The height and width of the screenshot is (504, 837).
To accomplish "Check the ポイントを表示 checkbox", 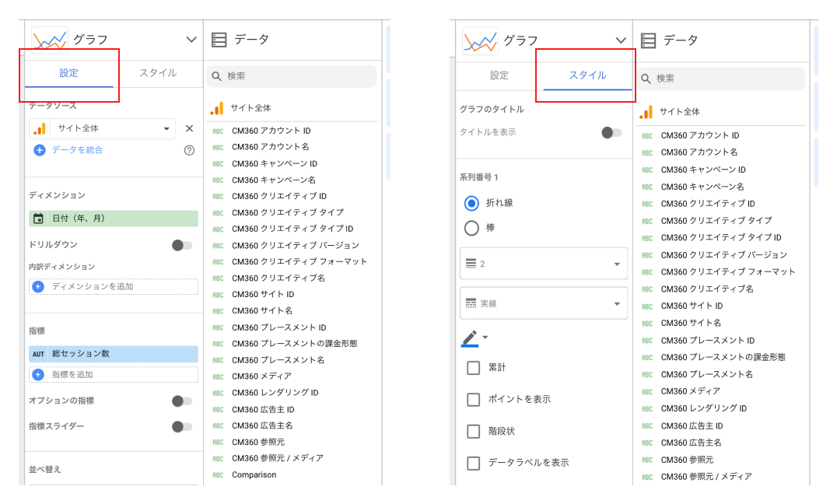I will [473, 398].
